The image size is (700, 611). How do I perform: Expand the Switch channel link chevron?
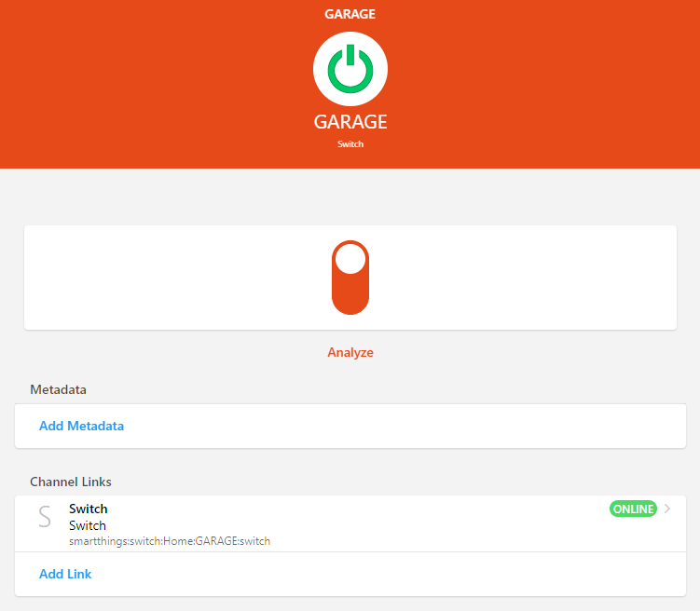(667, 509)
